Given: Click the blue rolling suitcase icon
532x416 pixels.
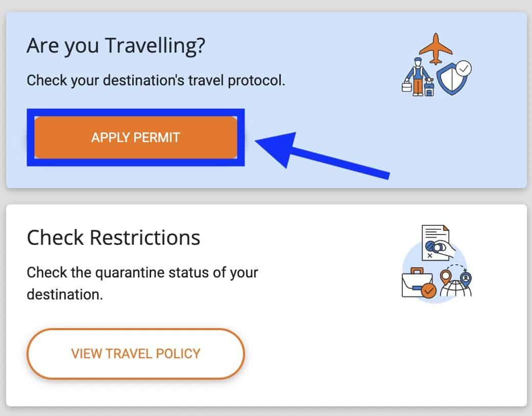Looking at the screenshot, I should tap(429, 88).
